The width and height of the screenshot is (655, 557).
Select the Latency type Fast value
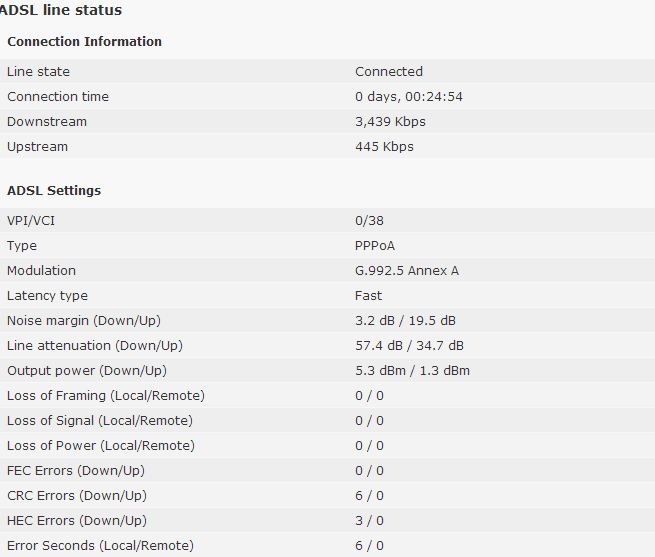coord(368,295)
